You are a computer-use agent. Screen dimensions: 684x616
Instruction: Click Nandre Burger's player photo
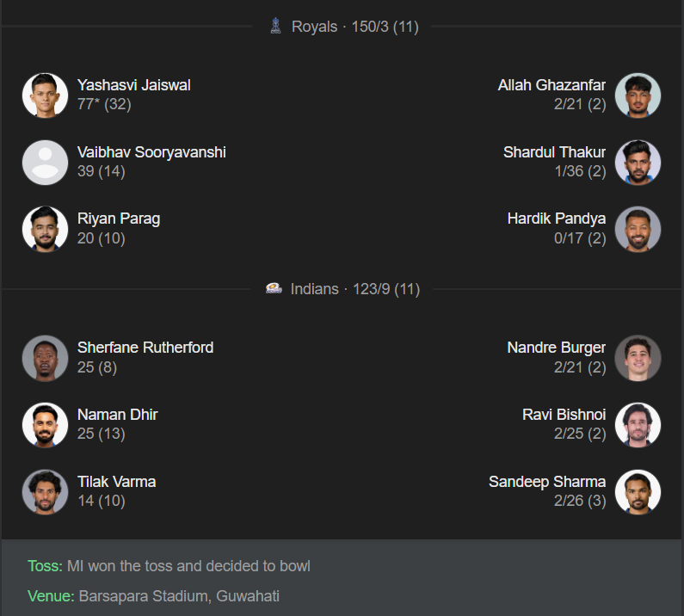coord(638,357)
